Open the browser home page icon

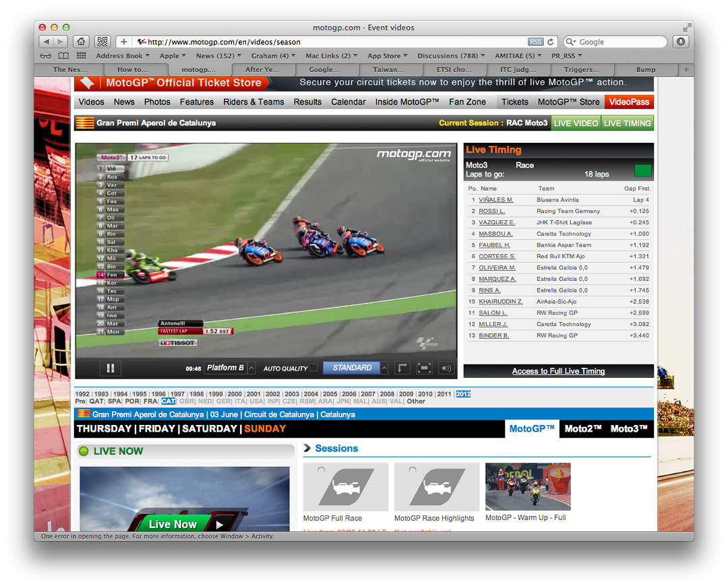click(x=81, y=42)
